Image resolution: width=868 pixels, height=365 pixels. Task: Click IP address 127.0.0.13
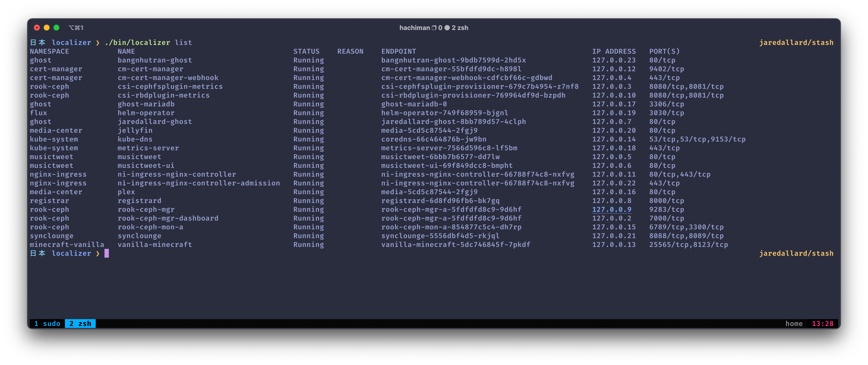pyautogui.click(x=614, y=244)
